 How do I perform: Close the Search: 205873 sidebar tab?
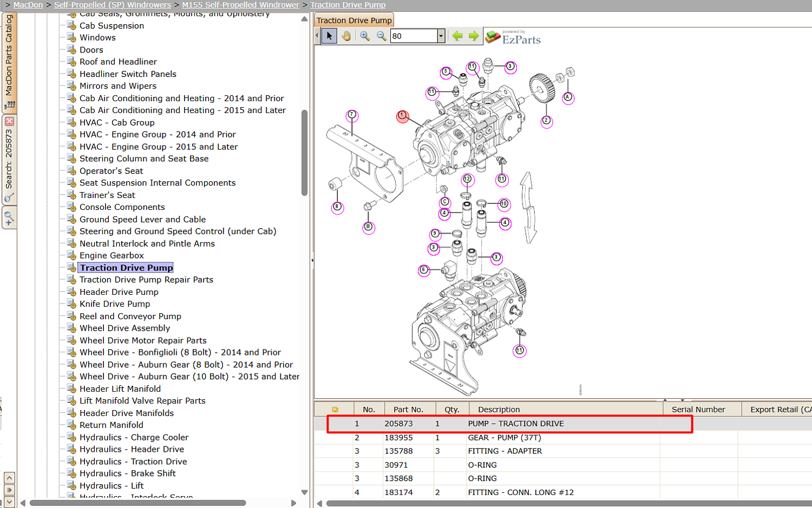point(9,122)
